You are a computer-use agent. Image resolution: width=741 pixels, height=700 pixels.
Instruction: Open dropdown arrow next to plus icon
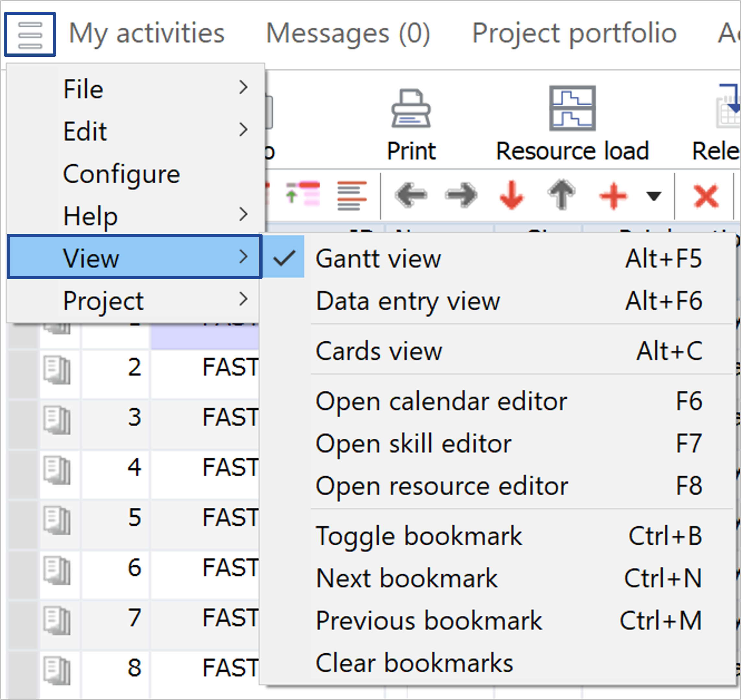pyautogui.click(x=653, y=196)
